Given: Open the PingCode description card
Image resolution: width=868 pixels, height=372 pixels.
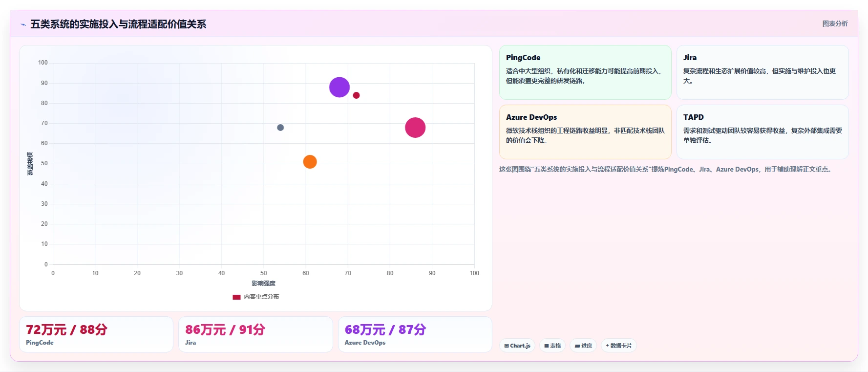Looking at the screenshot, I should 585,72.
